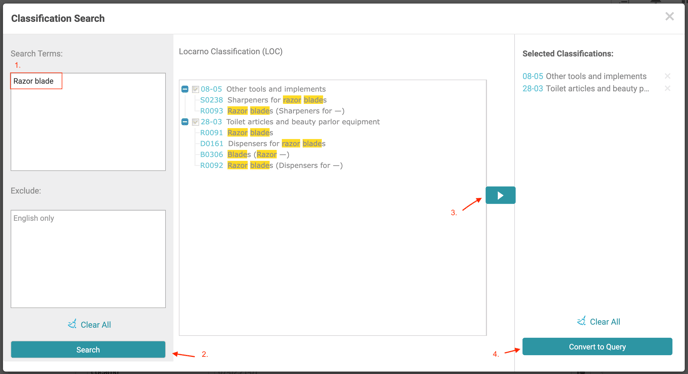Toggle checkbox for 08-05 Other tools
The width and height of the screenshot is (688, 374).
pyautogui.click(x=195, y=89)
